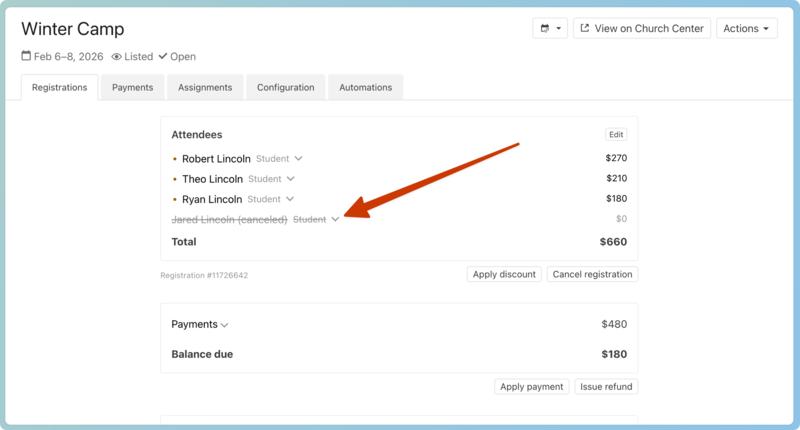Expand Ryan Lincoln's Student chevron
This screenshot has height=430, width=800.
(x=290, y=199)
